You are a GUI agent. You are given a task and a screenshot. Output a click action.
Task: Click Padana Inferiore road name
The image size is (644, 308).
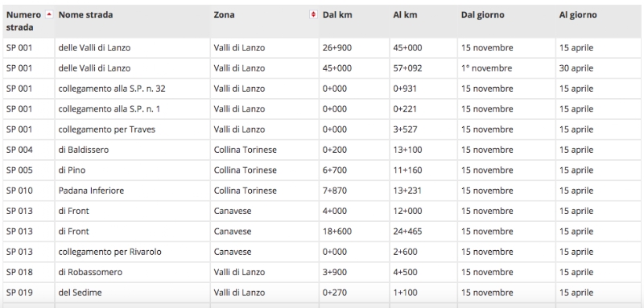[91, 191]
